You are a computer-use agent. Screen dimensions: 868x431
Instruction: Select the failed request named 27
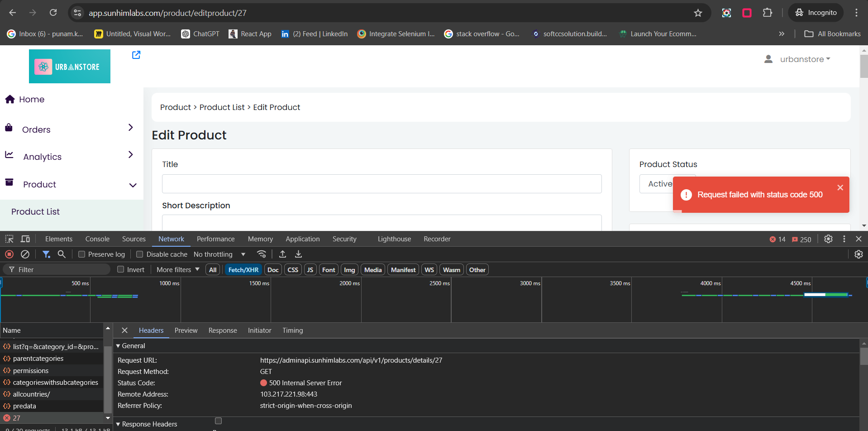coord(52,418)
